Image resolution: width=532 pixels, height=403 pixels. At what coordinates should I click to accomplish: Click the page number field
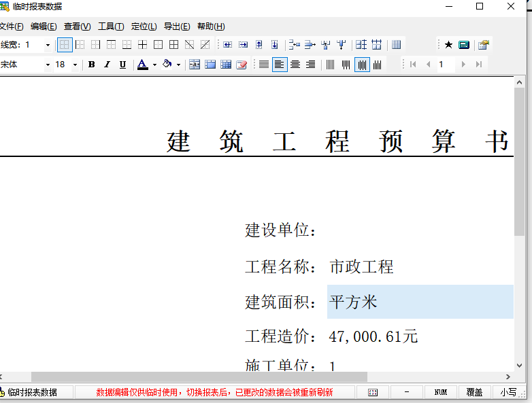446,65
